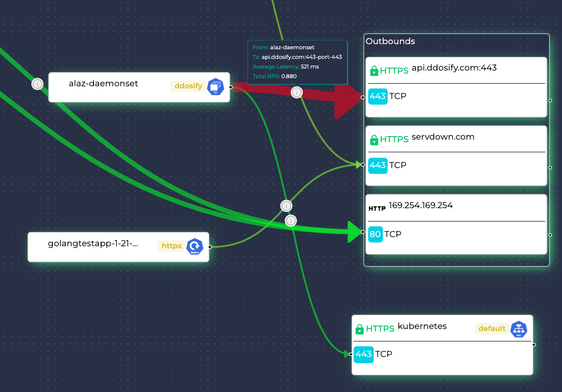
Task: Click the service icon on kubernetes node
Action: tap(519, 329)
